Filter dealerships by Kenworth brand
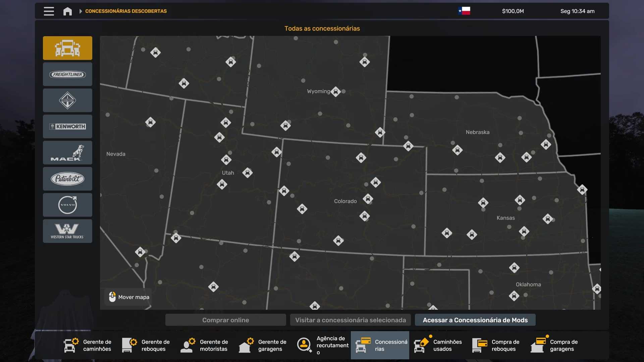The image size is (644, 362). click(x=67, y=127)
